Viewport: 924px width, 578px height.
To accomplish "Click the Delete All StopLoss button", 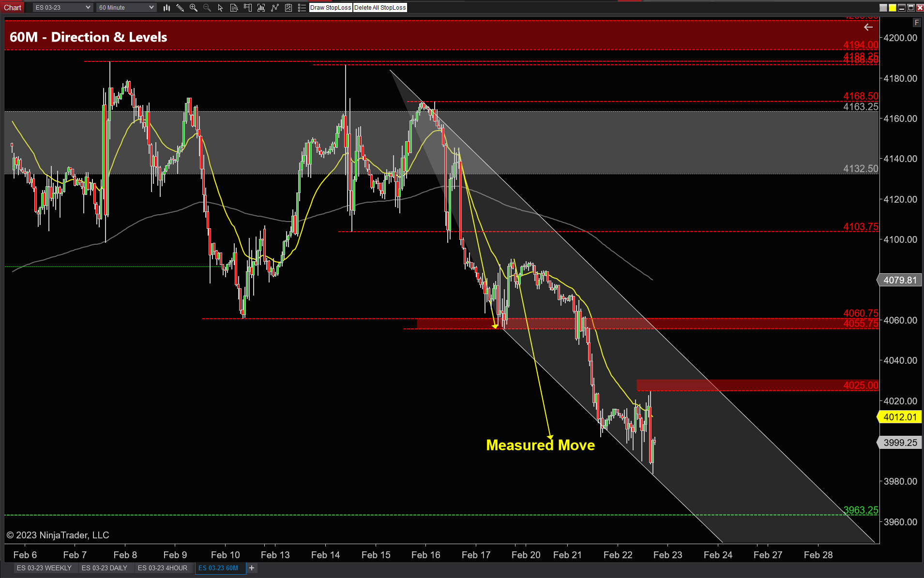I will point(380,8).
